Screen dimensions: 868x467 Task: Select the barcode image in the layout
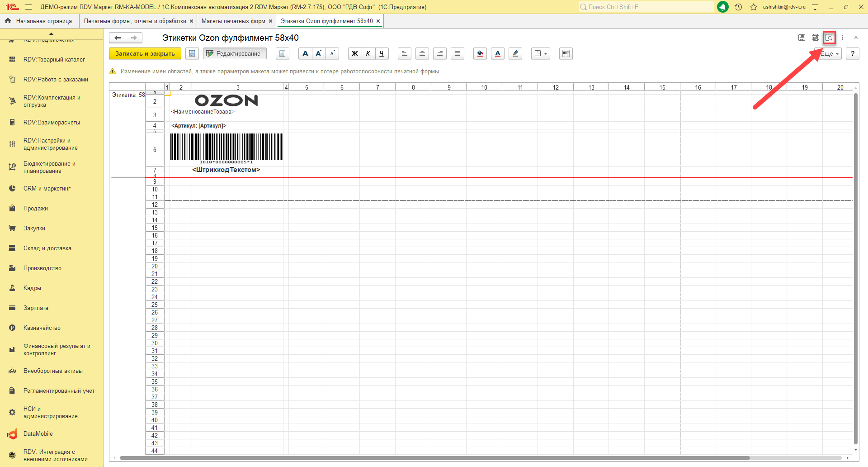pos(226,148)
